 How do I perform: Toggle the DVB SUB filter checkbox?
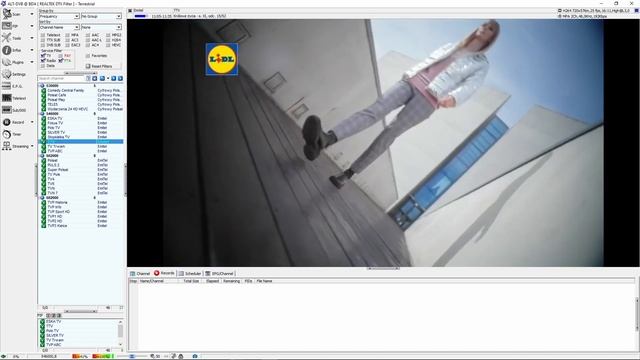pyautogui.click(x=42, y=45)
